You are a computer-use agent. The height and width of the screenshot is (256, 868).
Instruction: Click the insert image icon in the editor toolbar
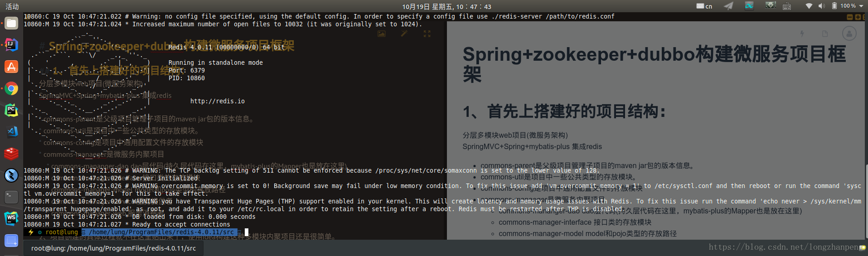pos(382,34)
